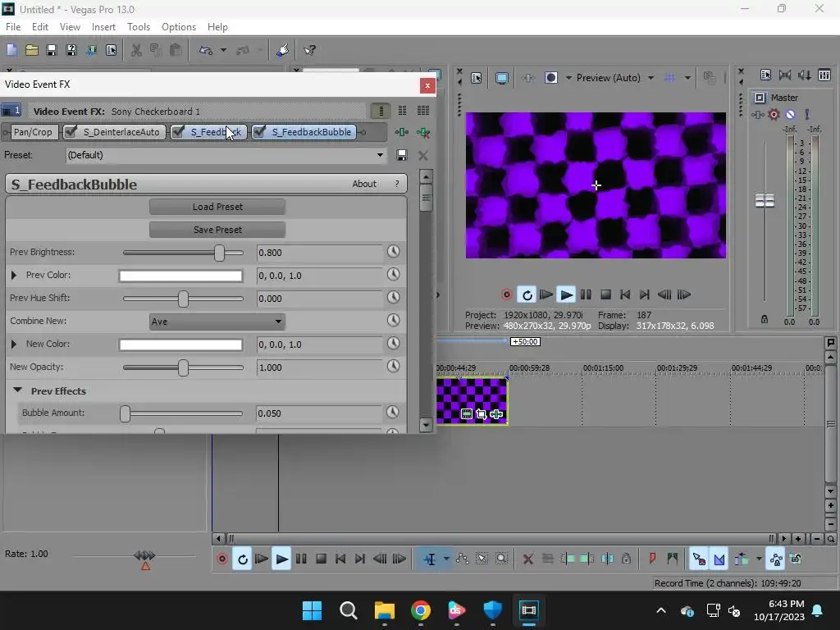Click Prev Brightness slider handle
Screen dimensions: 840x630
tap(219, 253)
